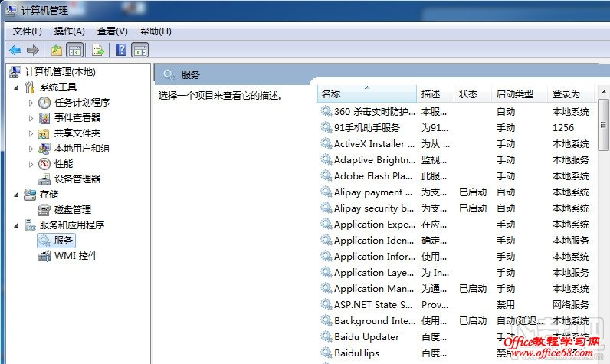This screenshot has width=610, height=364.
Task: Click the Local Users and Groups icon
Action: point(44,149)
